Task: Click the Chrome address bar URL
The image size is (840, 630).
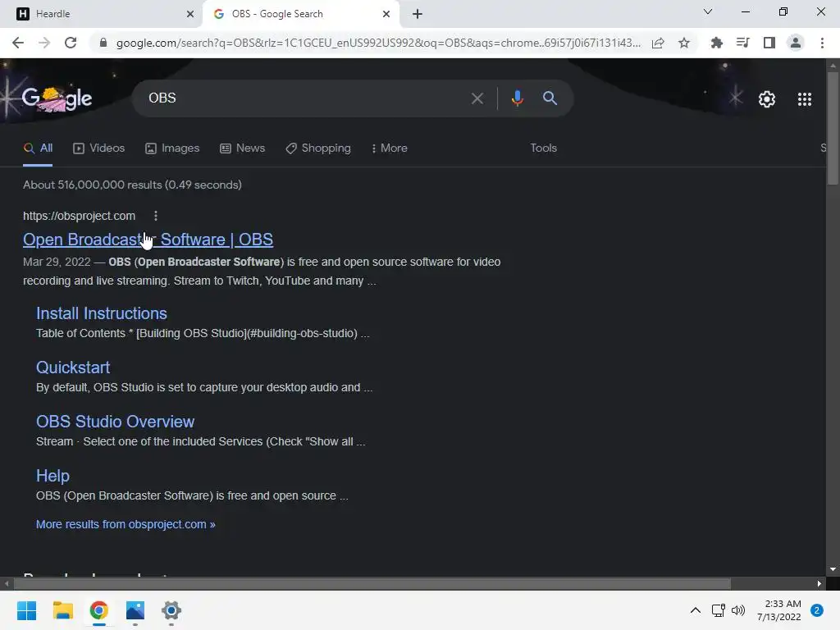Action: click(x=377, y=43)
